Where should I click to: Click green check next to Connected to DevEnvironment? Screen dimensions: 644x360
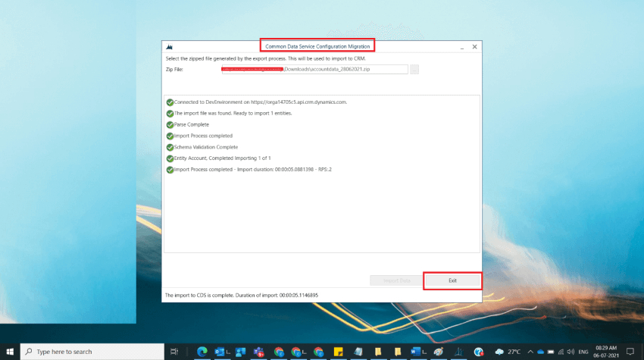pos(170,102)
